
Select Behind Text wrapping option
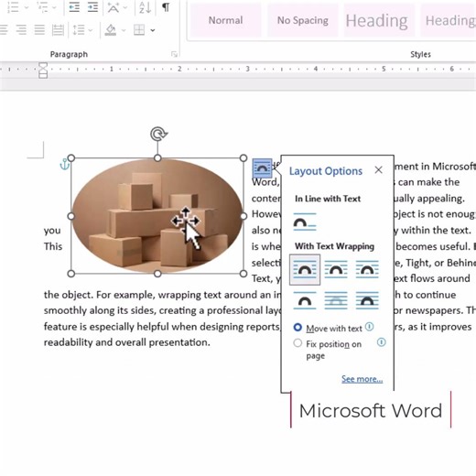point(336,300)
